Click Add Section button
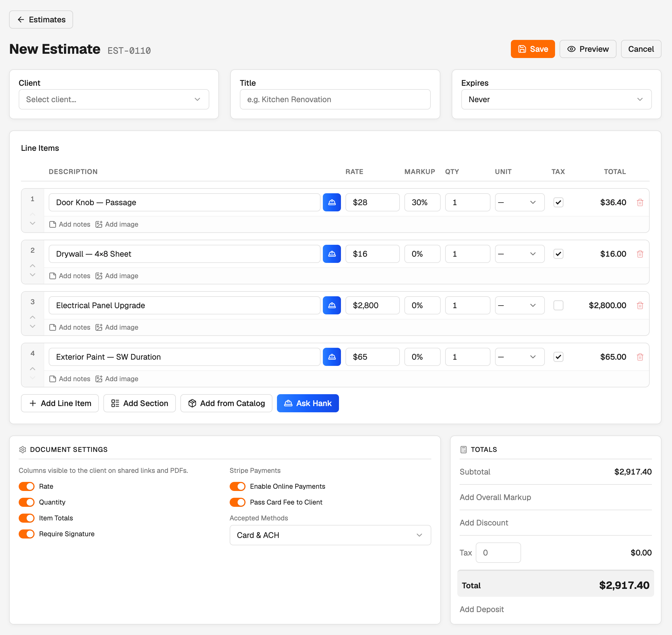The width and height of the screenshot is (672, 635). click(140, 403)
